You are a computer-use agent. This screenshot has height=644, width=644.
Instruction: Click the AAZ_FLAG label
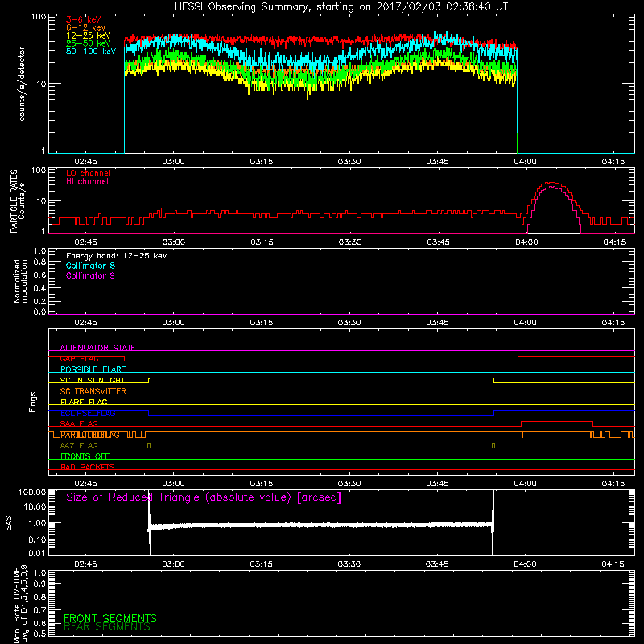pyautogui.click(x=79, y=445)
